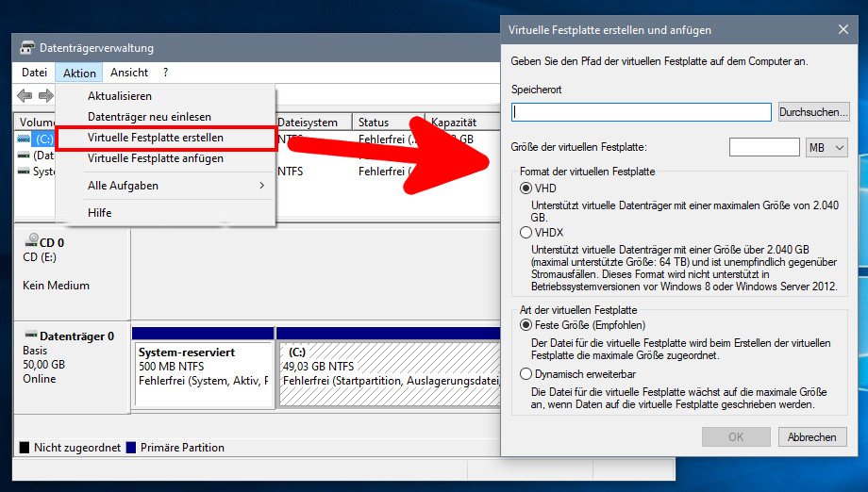Choose Aktualisieren from the Aktion menu
This screenshot has width=868, height=492.
tap(120, 96)
